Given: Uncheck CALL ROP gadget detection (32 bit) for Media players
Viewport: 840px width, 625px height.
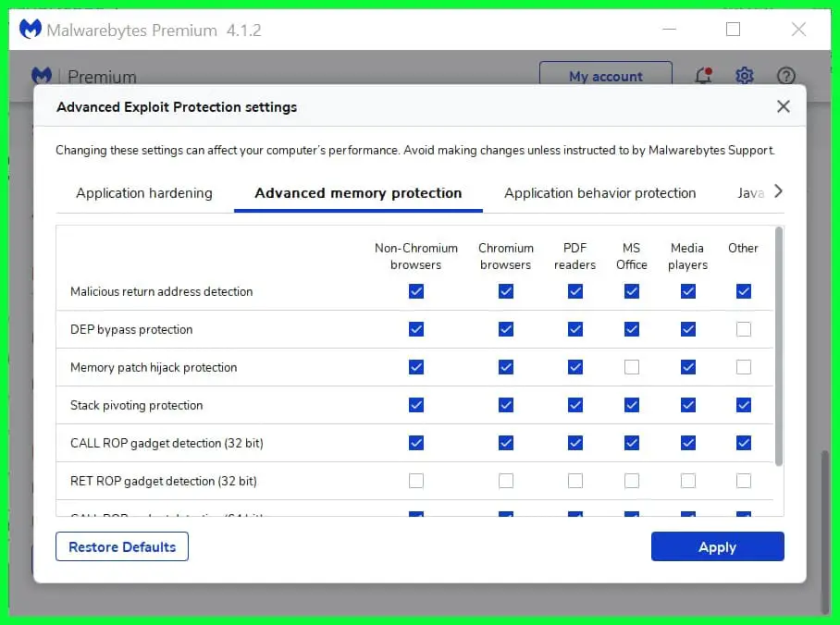Looking at the screenshot, I should point(688,444).
